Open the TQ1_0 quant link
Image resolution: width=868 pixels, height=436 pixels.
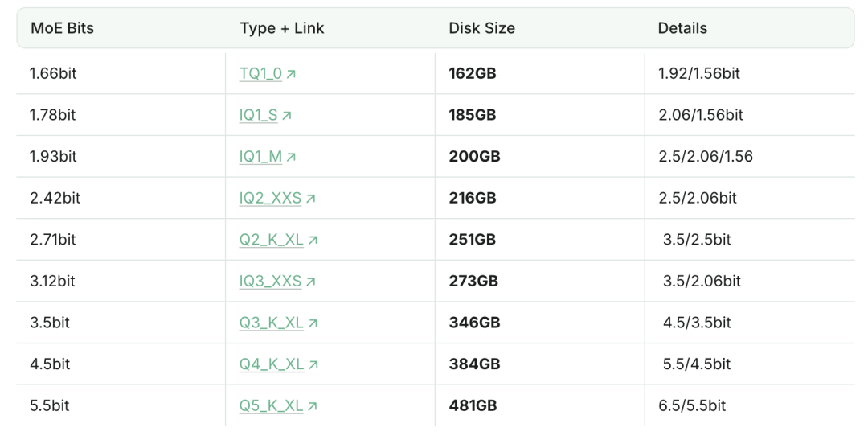260,73
